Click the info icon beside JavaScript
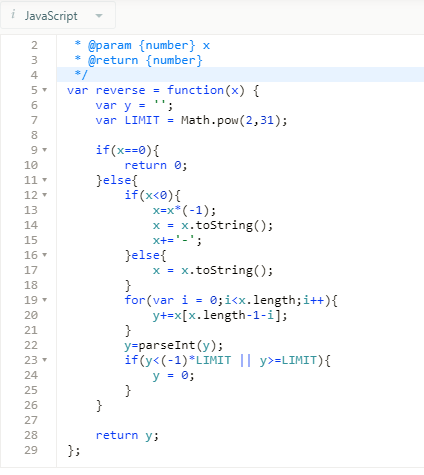The width and height of the screenshot is (424, 475). 13,14
